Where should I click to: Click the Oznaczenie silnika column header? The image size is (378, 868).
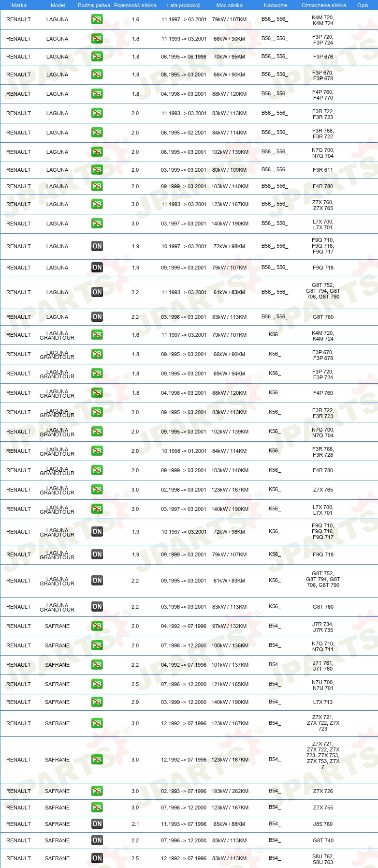[323, 5]
